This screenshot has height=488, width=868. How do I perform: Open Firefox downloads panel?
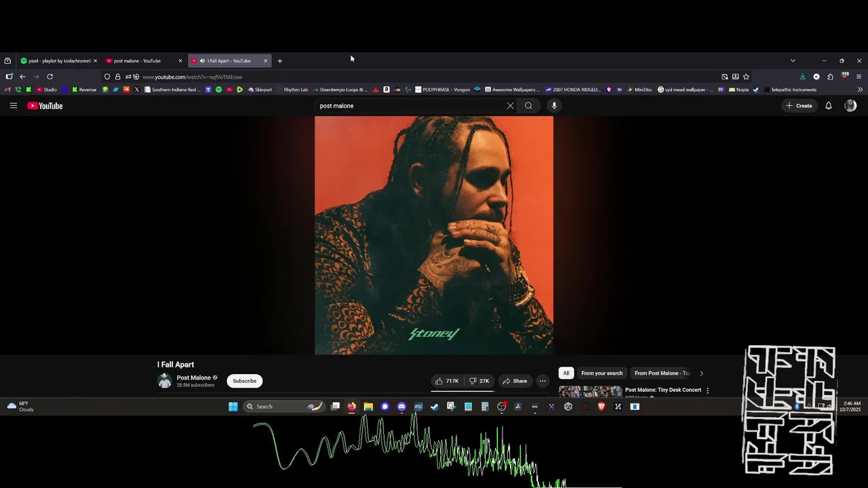[803, 77]
